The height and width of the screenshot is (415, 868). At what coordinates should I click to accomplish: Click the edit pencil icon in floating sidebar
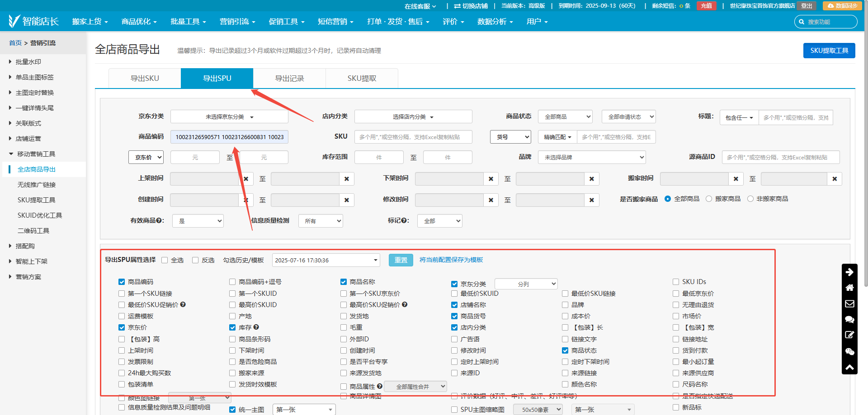(x=849, y=335)
